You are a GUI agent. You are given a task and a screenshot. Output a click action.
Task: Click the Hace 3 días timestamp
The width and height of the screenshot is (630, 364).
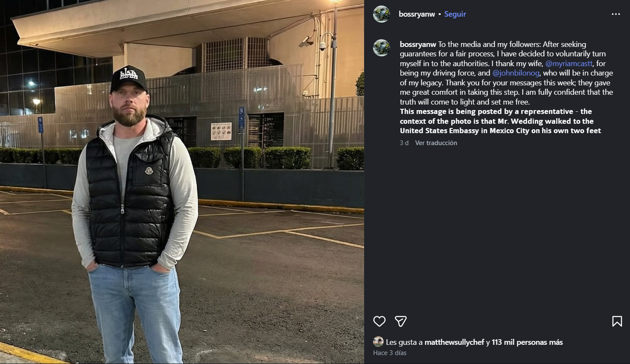point(390,353)
